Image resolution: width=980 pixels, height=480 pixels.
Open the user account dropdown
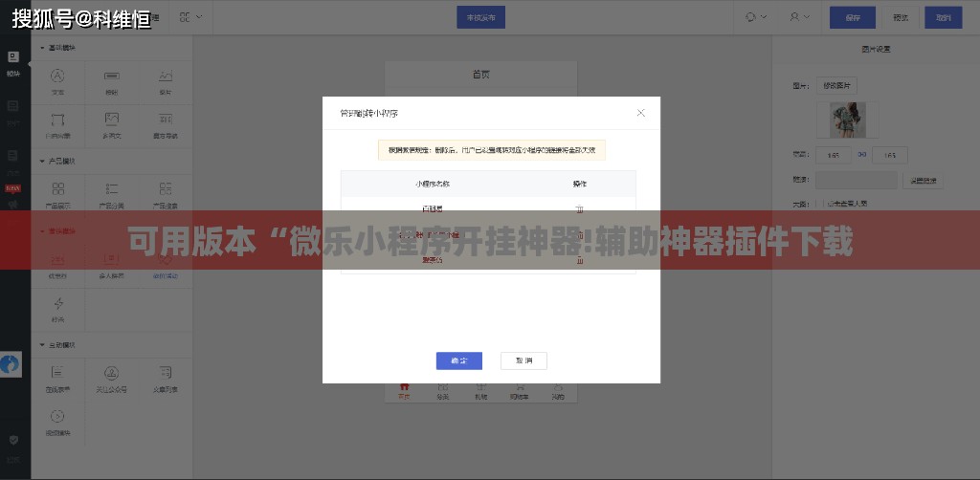tap(800, 17)
